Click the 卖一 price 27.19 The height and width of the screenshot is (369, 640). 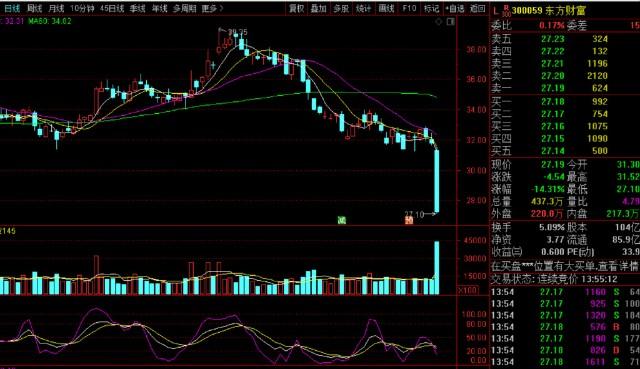coord(553,88)
